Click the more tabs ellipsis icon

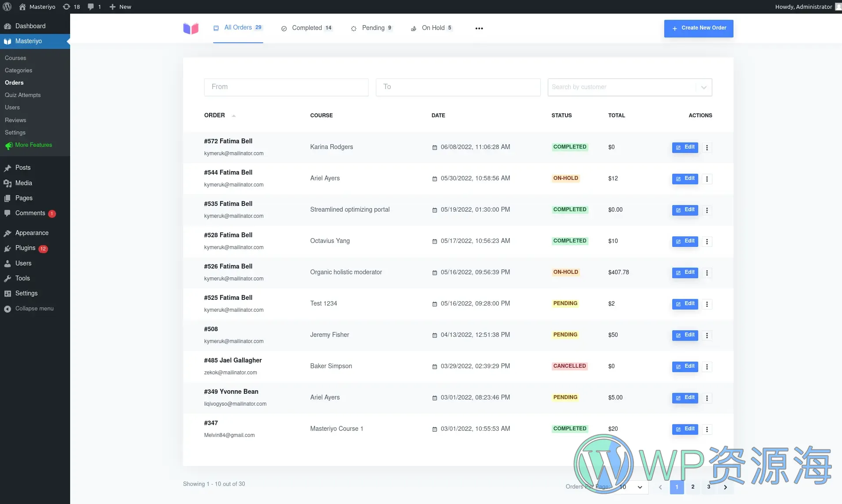point(479,28)
